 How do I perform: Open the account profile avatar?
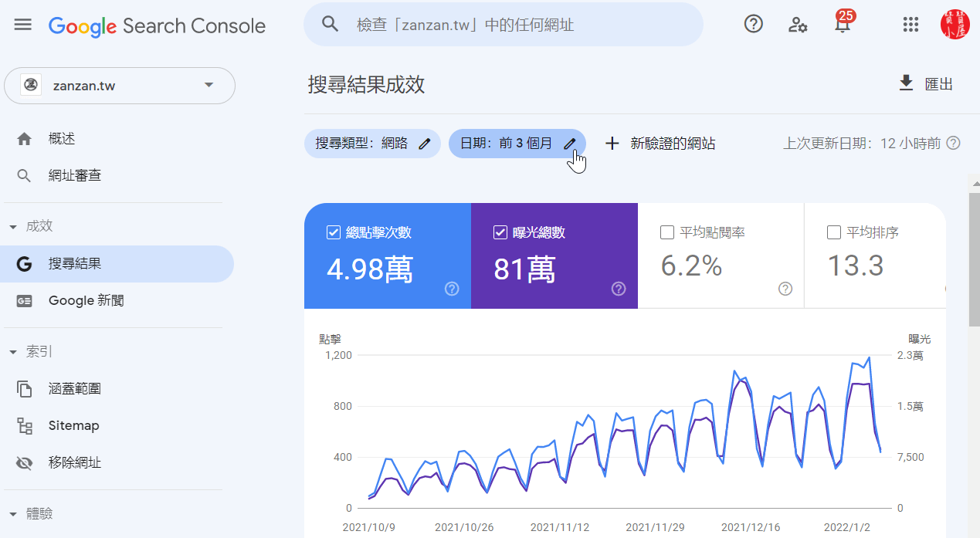955,25
